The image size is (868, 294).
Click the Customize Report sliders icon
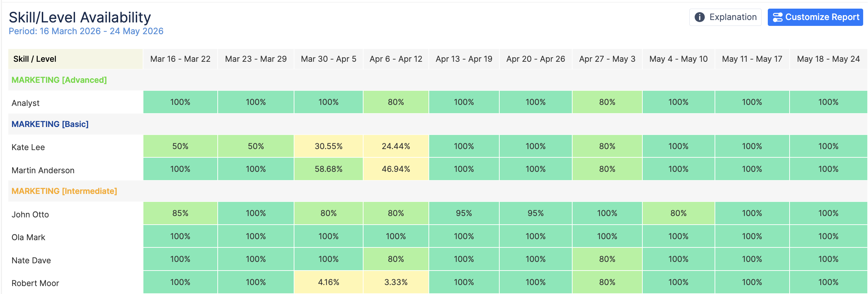pyautogui.click(x=777, y=17)
